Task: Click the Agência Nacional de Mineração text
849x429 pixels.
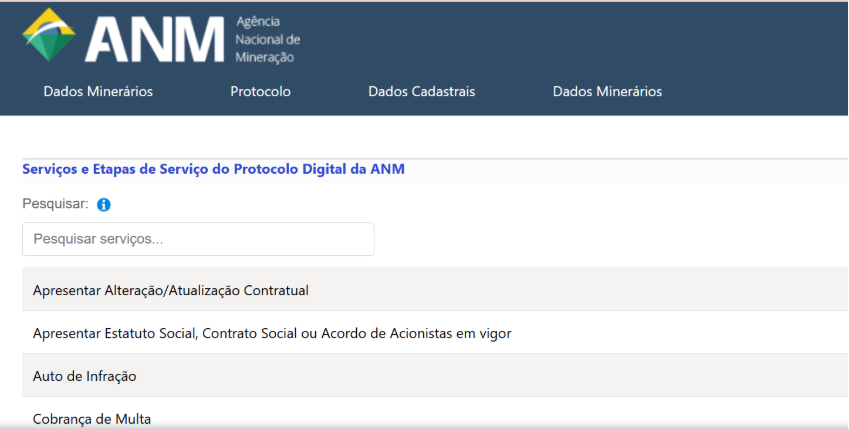Action: (267, 40)
